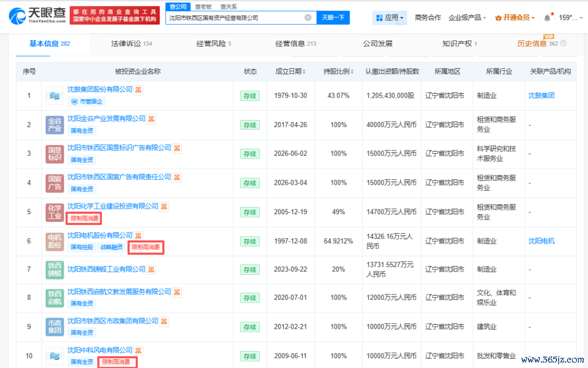Viewport: 588px width, 368px height.
Task: Click equity chart icon next to 沈阳电机股份有限公司
Action: [x=138, y=236]
